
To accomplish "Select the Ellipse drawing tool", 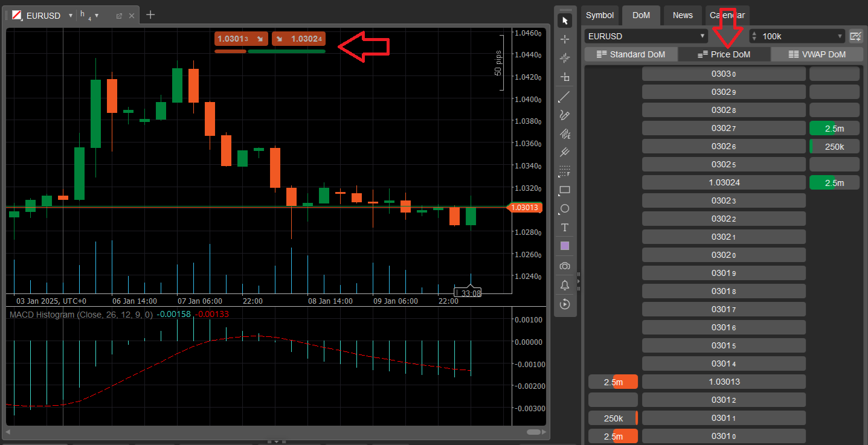I will click(x=565, y=209).
